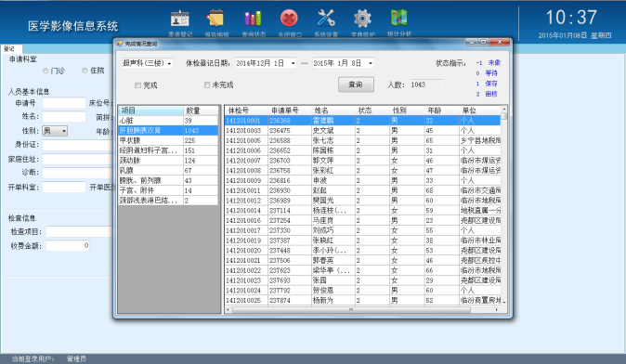Select record row 1412010006 陈国栋

[362, 150]
